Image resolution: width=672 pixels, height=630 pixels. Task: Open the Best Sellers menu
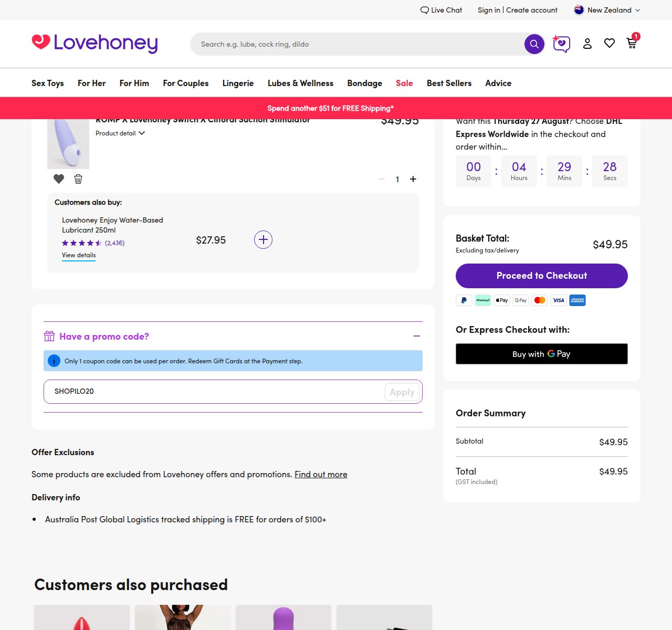click(x=449, y=83)
